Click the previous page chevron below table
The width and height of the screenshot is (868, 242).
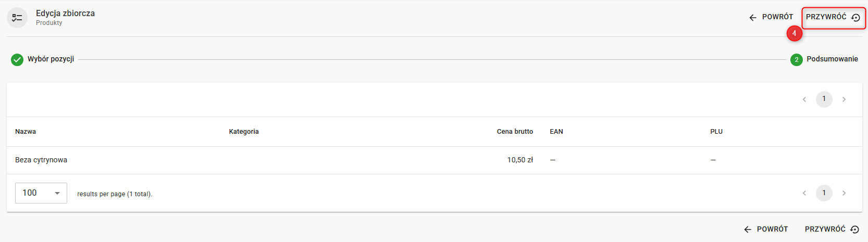pyautogui.click(x=804, y=193)
